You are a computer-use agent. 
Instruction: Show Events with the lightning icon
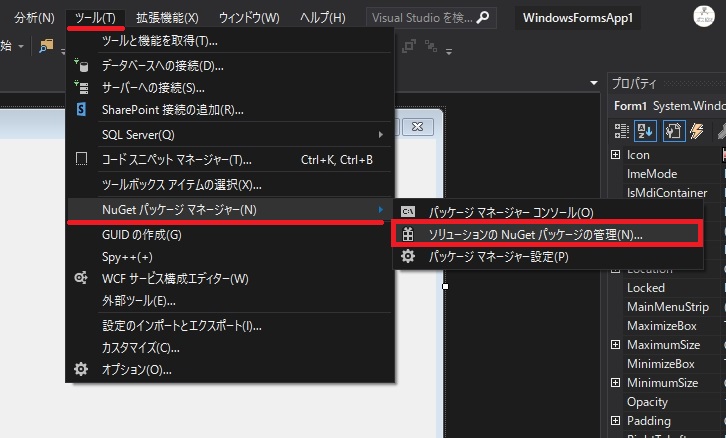(x=697, y=131)
